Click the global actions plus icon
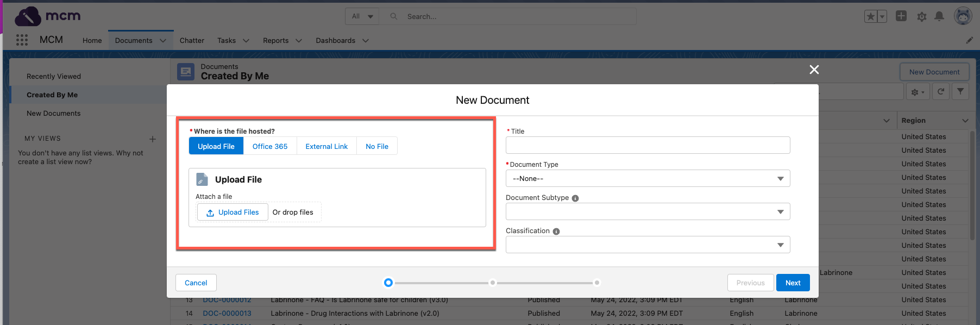 (901, 16)
